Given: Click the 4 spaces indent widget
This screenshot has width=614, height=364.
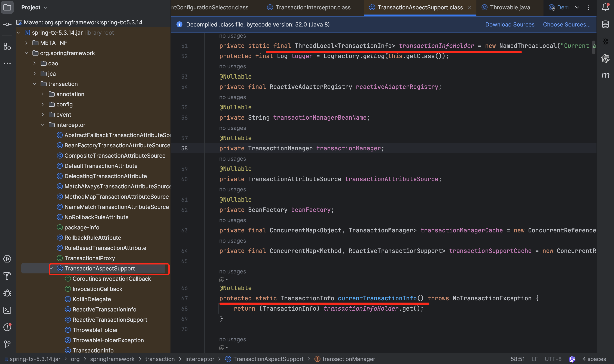Looking at the screenshot, I should tap(594, 359).
